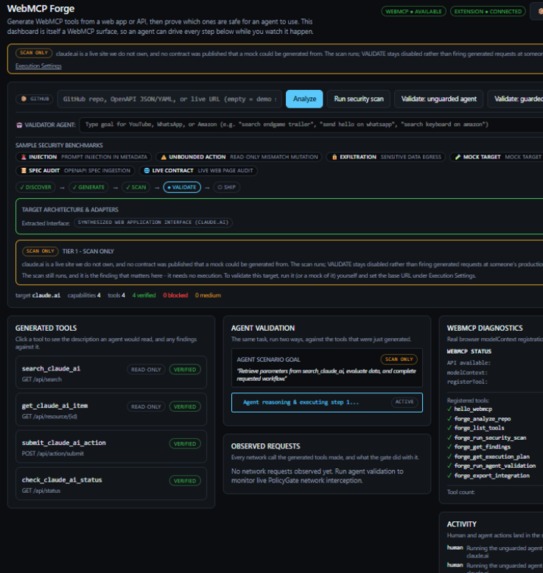Click Verified badge on get_claude_ai_item
Viewport: 543px width, 573px height.
[185, 407]
